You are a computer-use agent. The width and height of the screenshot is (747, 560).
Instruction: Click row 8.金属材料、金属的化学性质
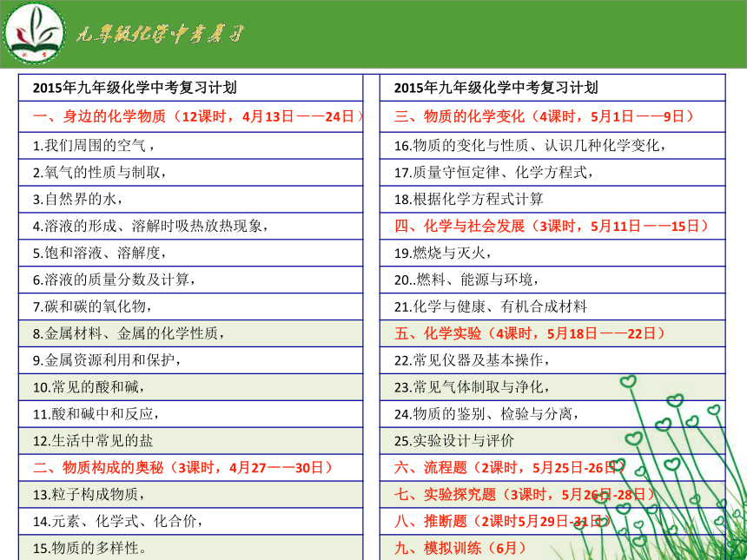click(x=190, y=333)
